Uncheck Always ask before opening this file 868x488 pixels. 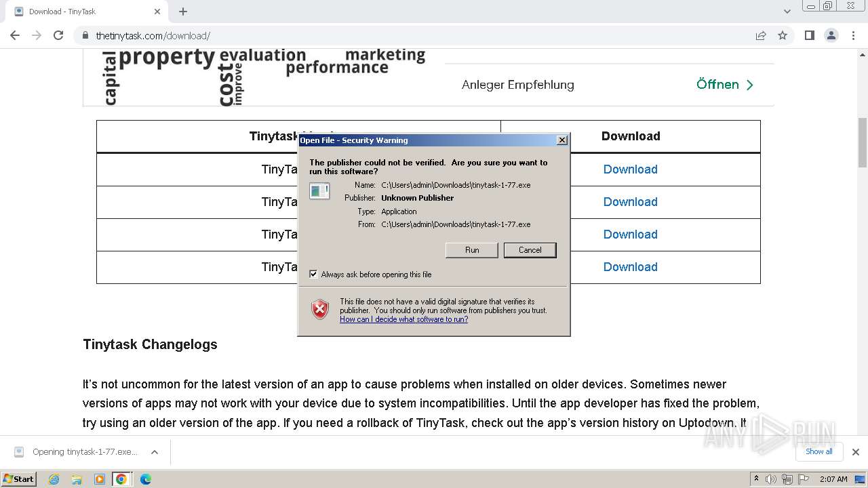tap(313, 274)
